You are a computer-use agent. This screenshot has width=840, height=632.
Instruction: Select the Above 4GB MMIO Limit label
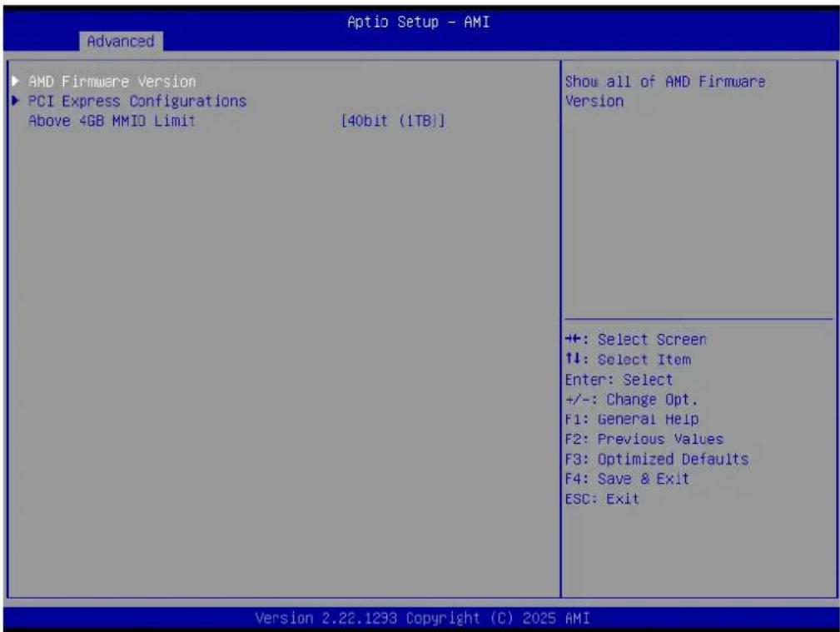(112, 121)
